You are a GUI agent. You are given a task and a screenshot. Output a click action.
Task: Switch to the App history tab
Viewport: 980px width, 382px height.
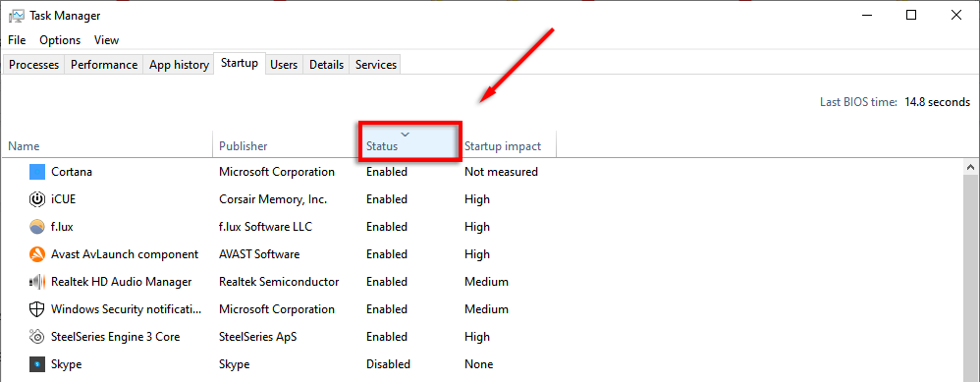click(x=179, y=65)
